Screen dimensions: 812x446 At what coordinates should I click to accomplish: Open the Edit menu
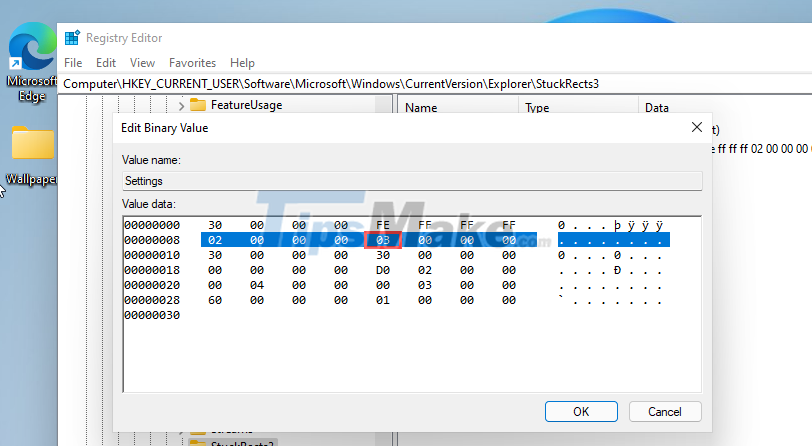coord(106,63)
